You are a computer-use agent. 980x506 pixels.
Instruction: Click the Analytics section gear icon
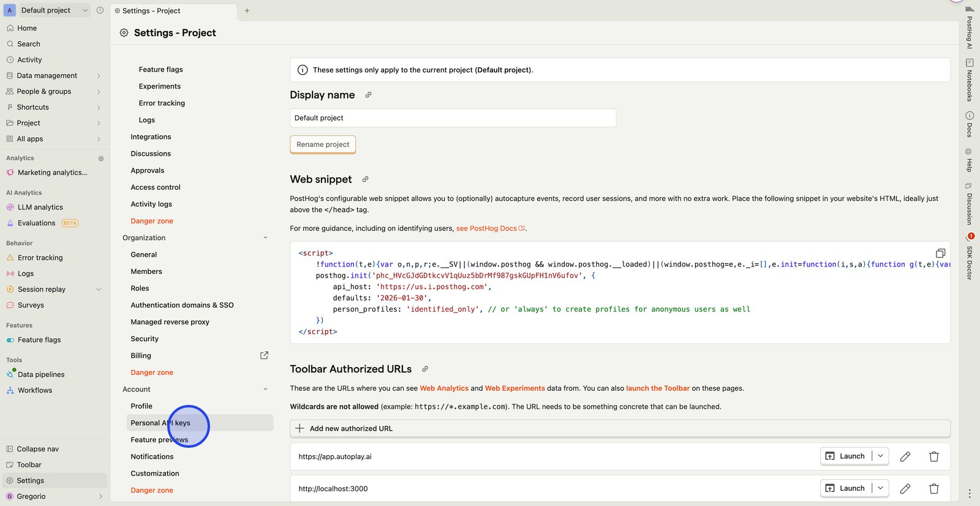(101, 159)
